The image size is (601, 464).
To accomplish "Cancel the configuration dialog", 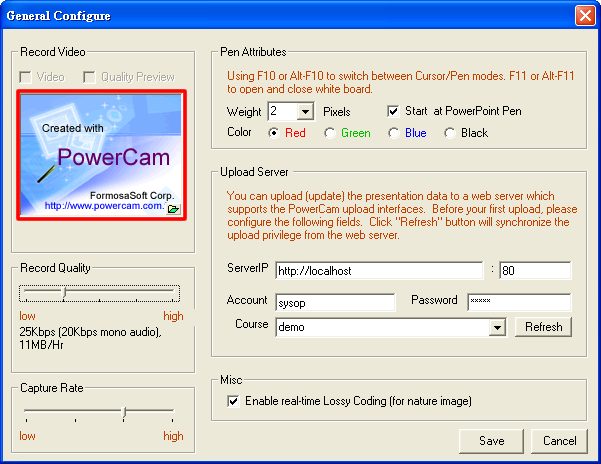I will (x=559, y=441).
